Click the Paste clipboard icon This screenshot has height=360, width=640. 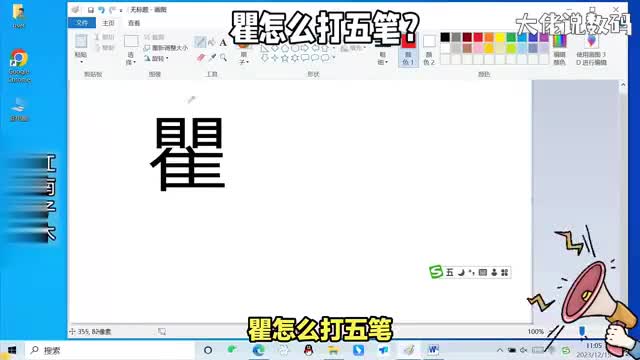(81, 42)
